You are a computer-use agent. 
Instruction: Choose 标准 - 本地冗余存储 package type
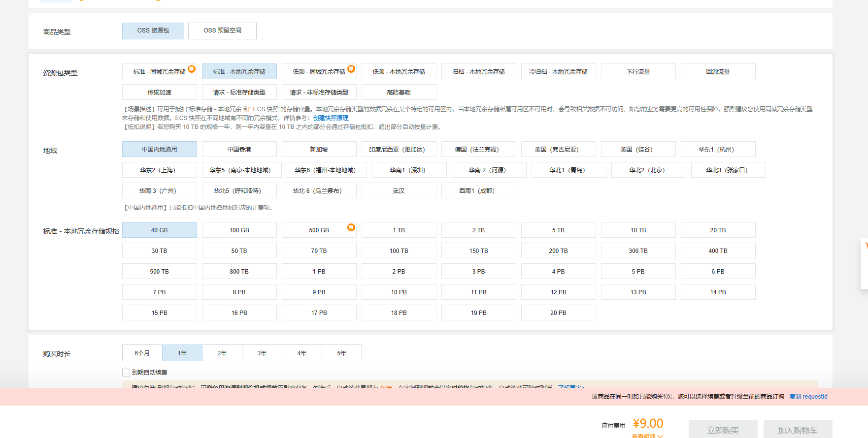(x=239, y=72)
